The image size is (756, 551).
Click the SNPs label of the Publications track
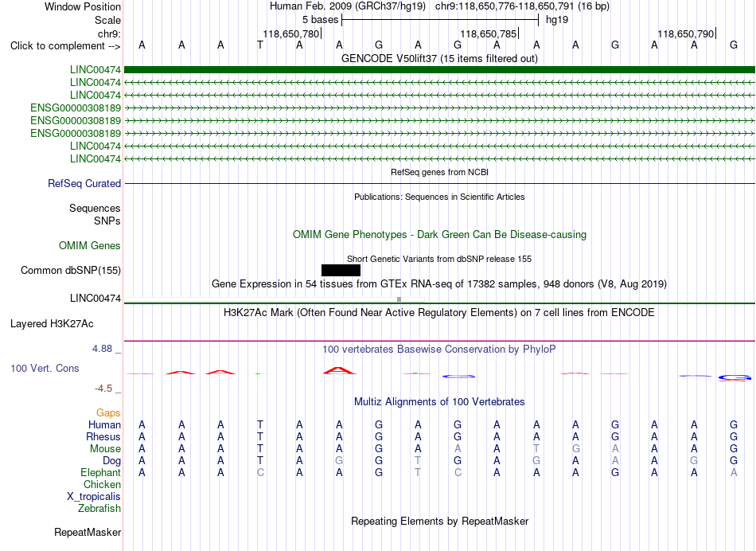tap(107, 221)
